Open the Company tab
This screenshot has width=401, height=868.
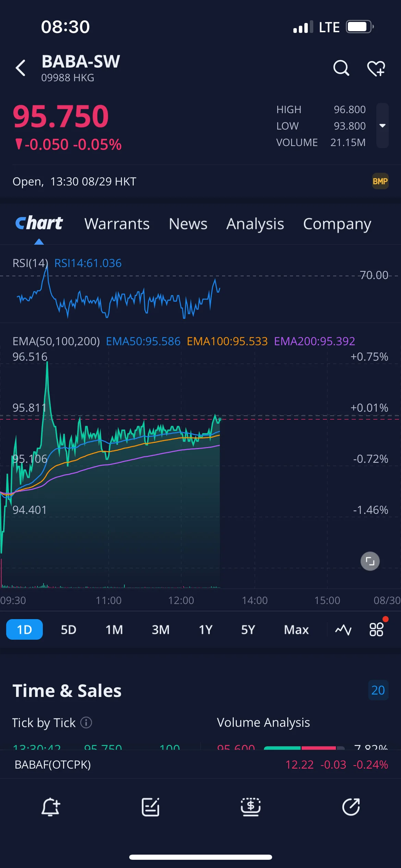[x=337, y=224]
